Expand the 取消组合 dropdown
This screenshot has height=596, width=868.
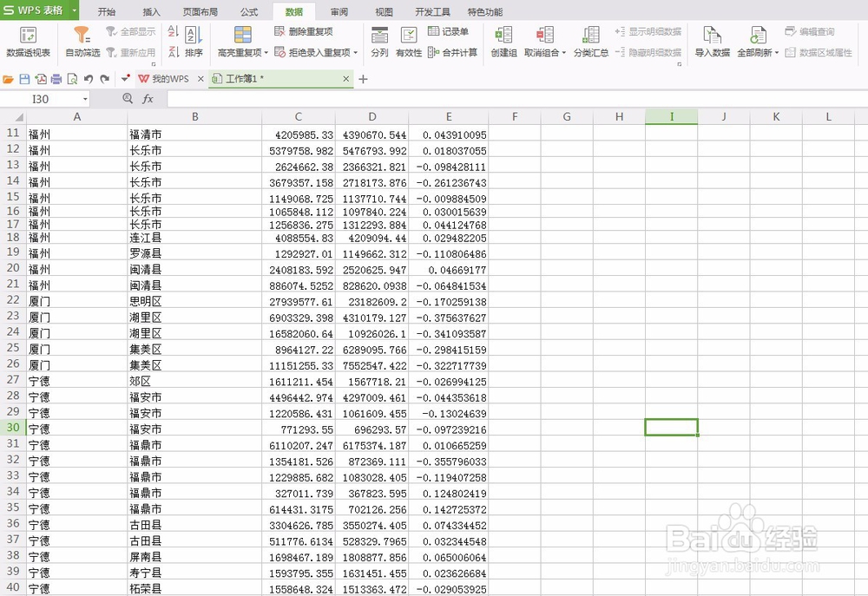564,53
